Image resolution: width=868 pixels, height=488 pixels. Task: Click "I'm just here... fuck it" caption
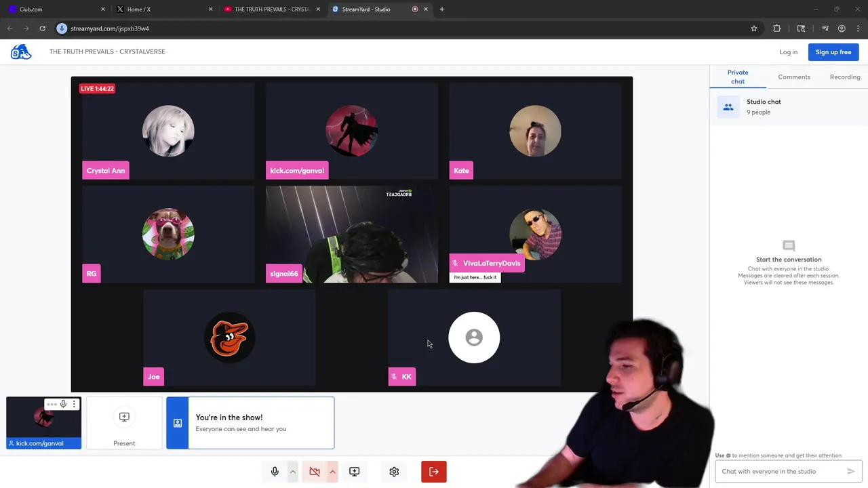click(475, 277)
